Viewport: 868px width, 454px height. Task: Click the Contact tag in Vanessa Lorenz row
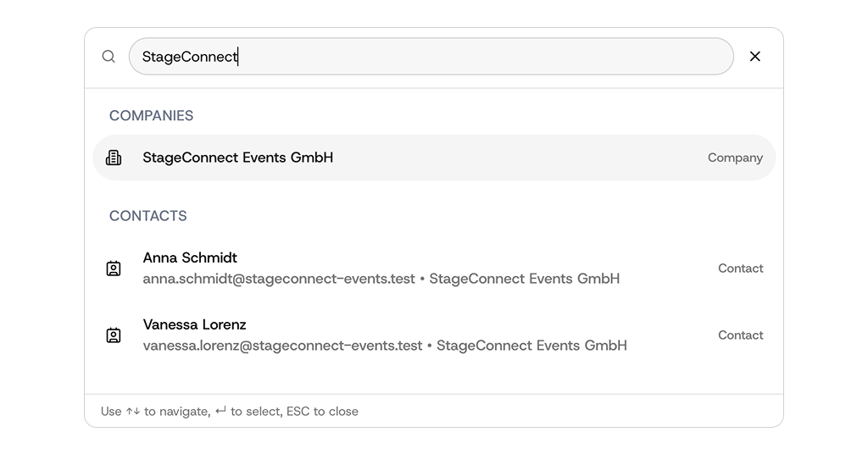point(740,335)
